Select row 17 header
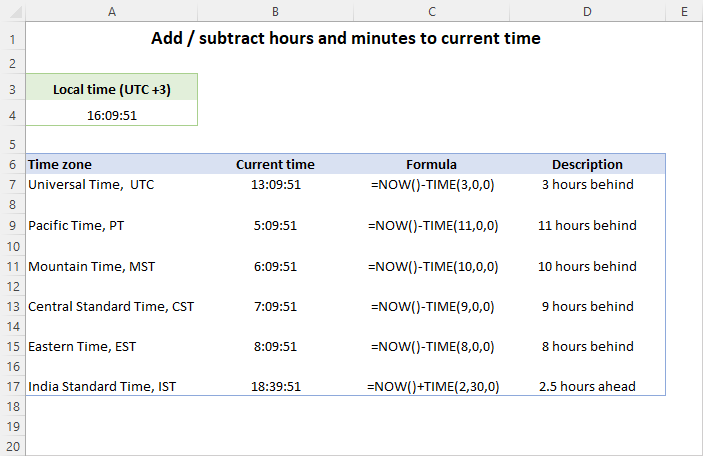The image size is (703, 456). coord(12,386)
